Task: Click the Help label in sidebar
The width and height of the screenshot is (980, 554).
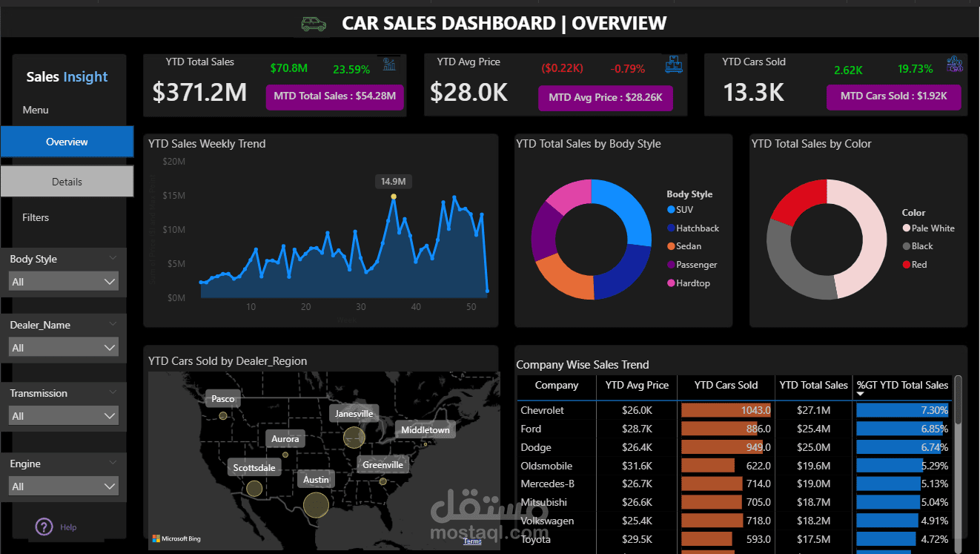Action: tap(68, 527)
